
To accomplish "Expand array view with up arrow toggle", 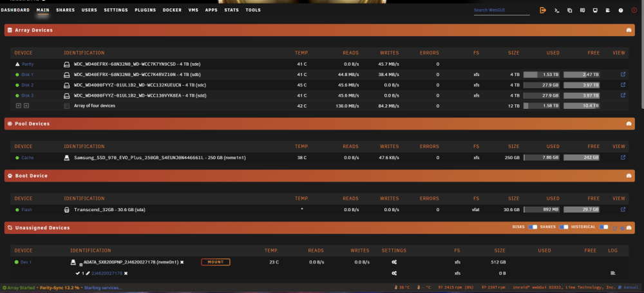I will tap(26, 106).
